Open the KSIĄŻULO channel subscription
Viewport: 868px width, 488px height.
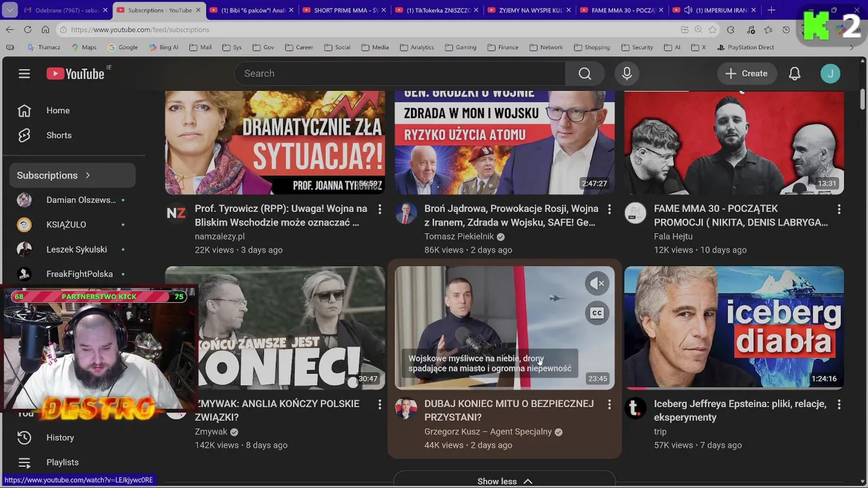tap(73, 224)
